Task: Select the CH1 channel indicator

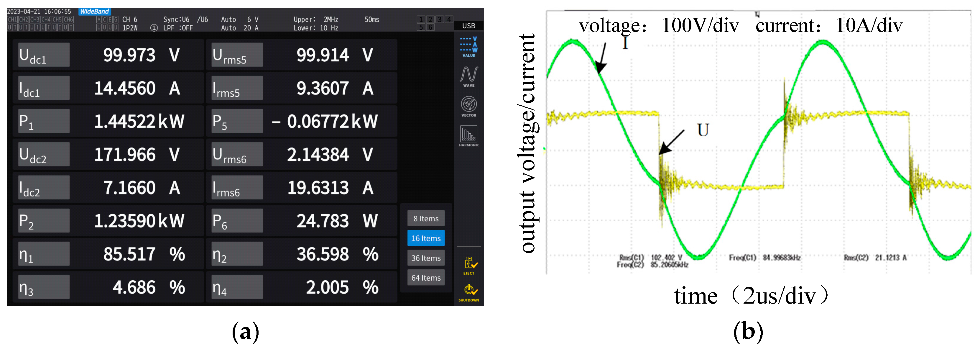Action: 12,19
